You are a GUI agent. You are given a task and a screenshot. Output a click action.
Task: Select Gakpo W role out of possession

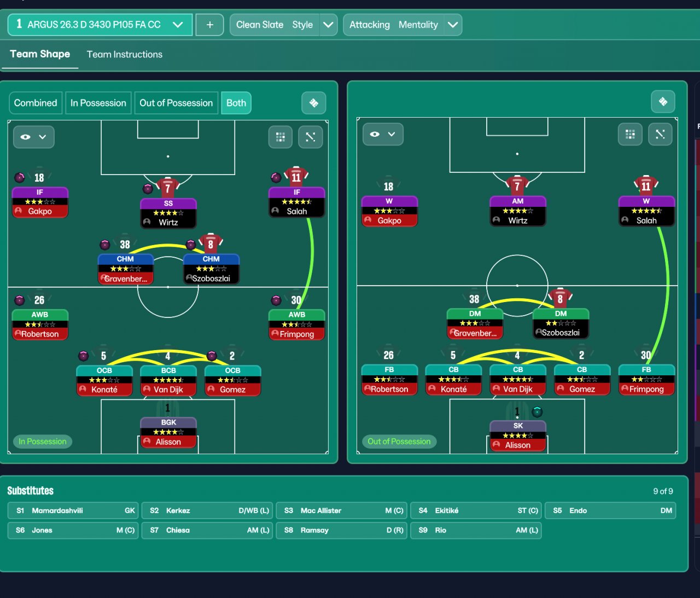[x=389, y=211]
